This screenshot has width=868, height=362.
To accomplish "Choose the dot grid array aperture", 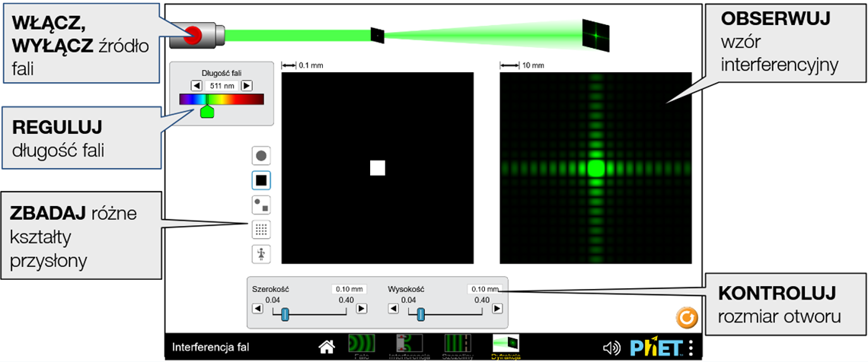I will coord(260,229).
